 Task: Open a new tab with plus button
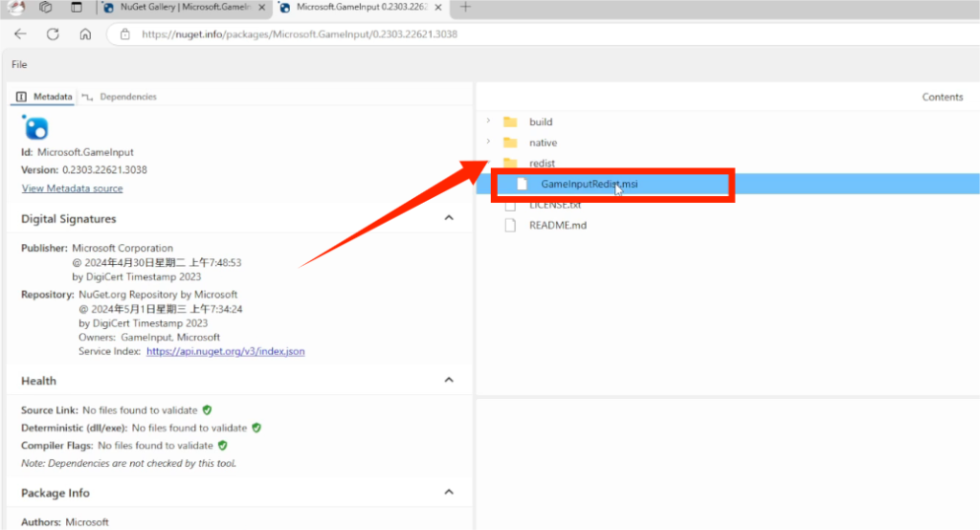(x=466, y=8)
